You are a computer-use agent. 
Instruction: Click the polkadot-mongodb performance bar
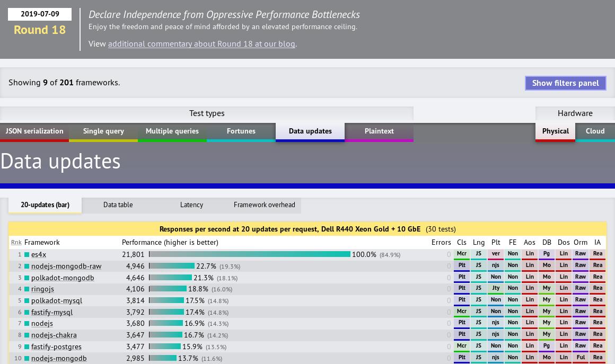click(x=170, y=278)
